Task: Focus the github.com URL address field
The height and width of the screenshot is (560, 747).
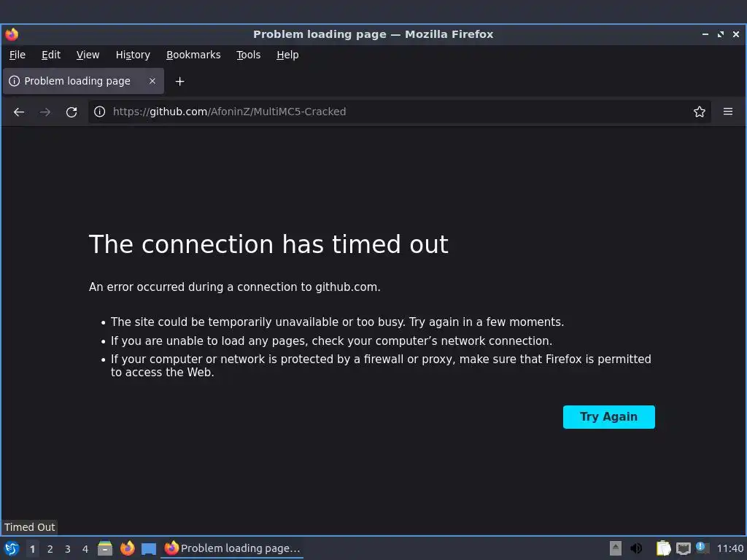Action: point(399,112)
